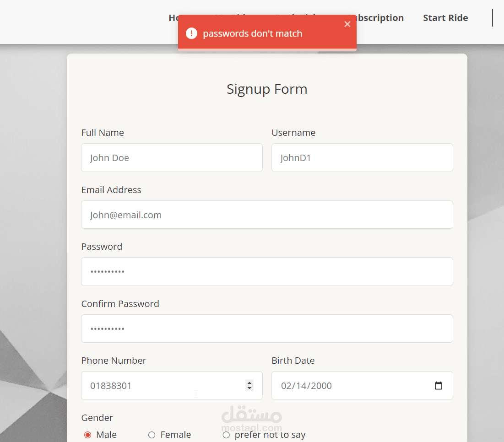This screenshot has width=504, height=442.
Task: Click the passwords don't match message text
Action: coord(252,33)
